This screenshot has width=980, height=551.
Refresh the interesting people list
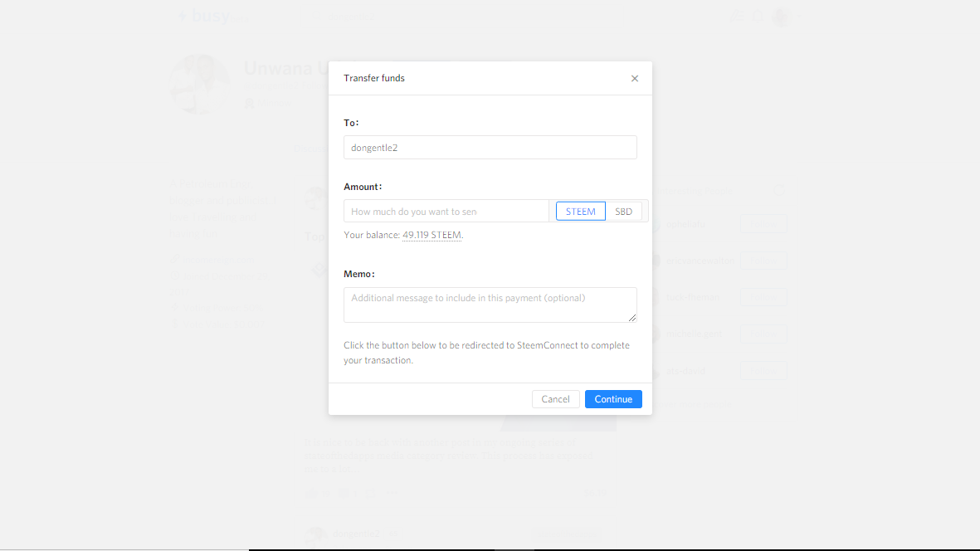[778, 190]
